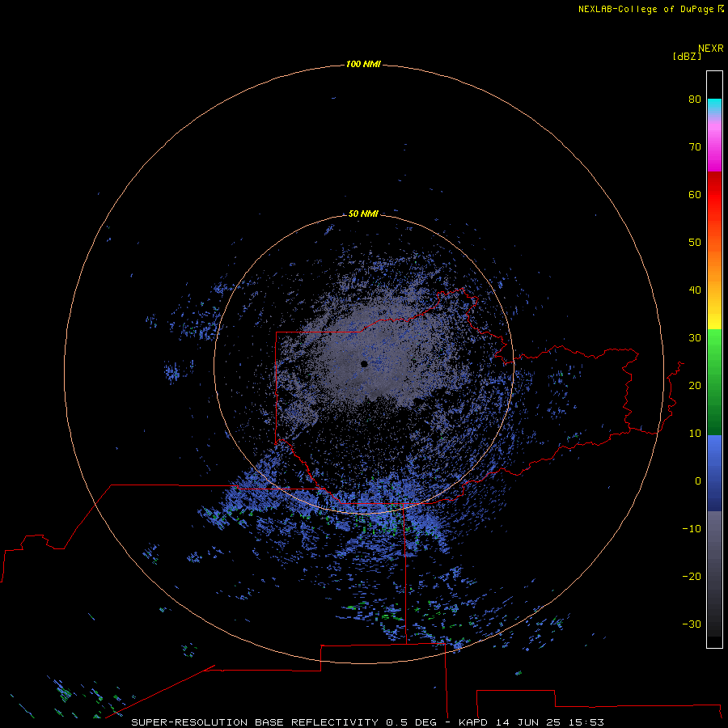Click the -30 value on the dBZ scale

click(692, 624)
